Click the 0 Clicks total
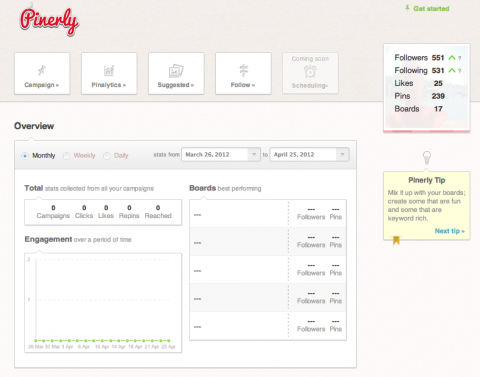Screen dimensions: 480x377 coord(84,212)
